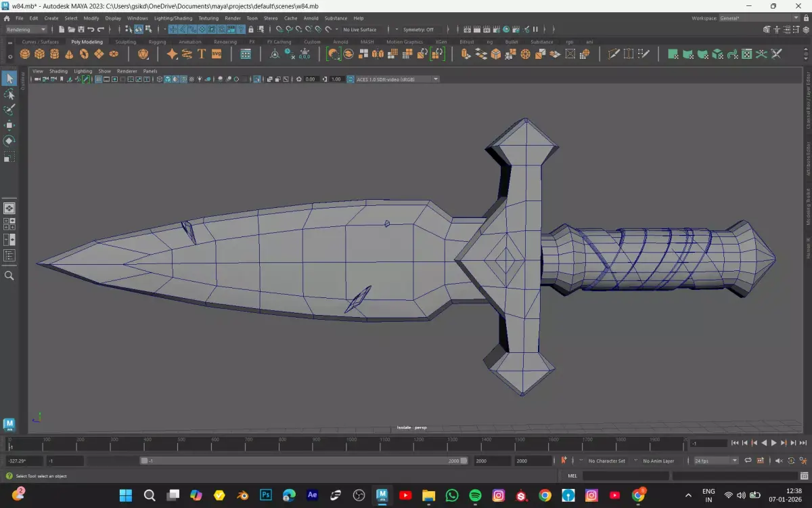
Task: Click the No Character Set button
Action: (x=606, y=461)
